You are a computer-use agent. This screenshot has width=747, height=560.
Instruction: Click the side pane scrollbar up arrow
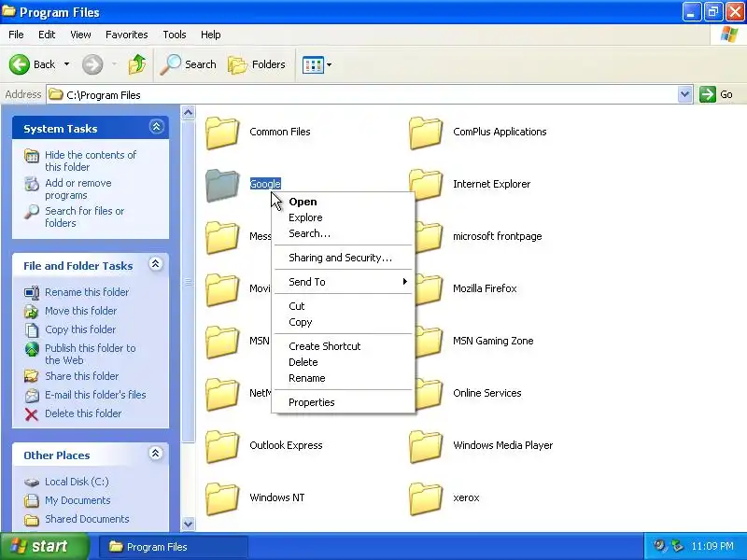(189, 113)
